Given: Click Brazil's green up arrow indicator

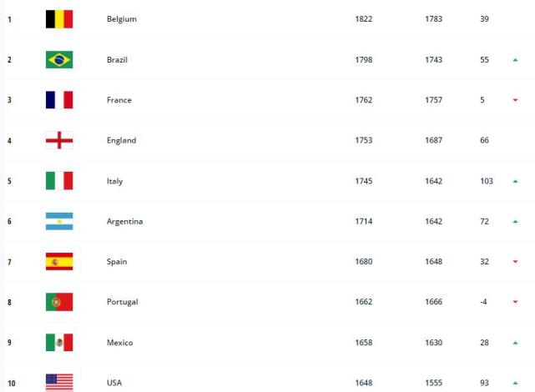Looking at the screenshot, I should (x=516, y=60).
